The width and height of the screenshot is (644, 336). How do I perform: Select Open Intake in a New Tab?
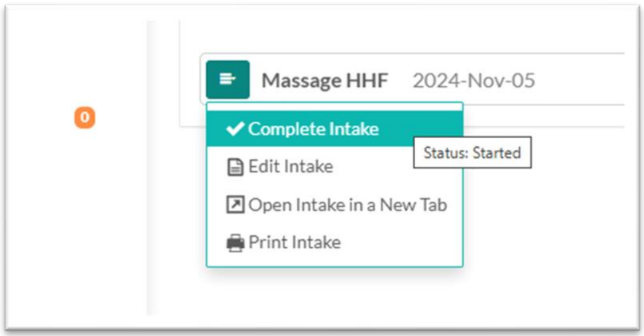coord(347,205)
